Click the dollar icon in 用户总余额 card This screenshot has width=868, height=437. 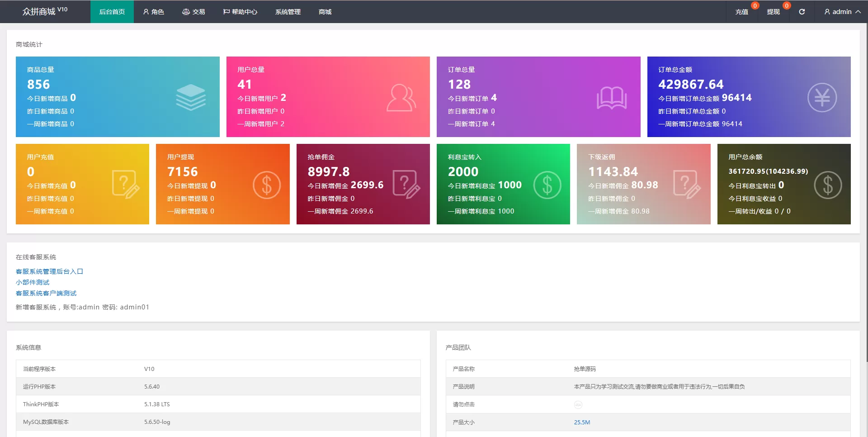point(827,185)
